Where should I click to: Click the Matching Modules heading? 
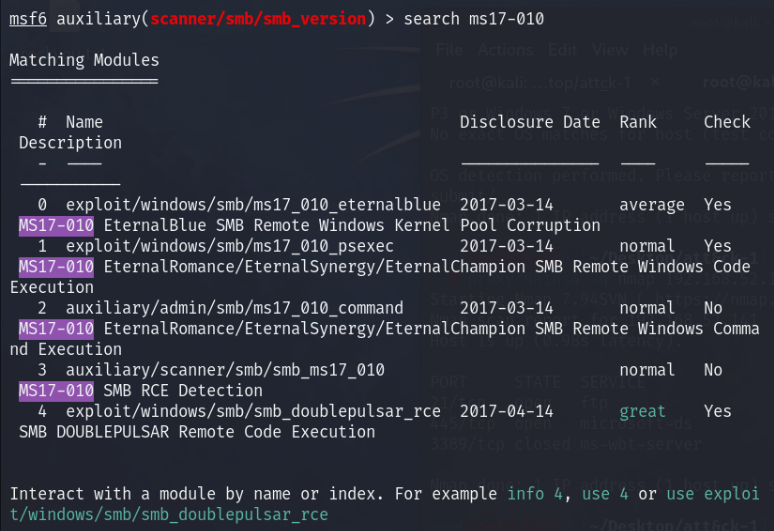pos(84,60)
